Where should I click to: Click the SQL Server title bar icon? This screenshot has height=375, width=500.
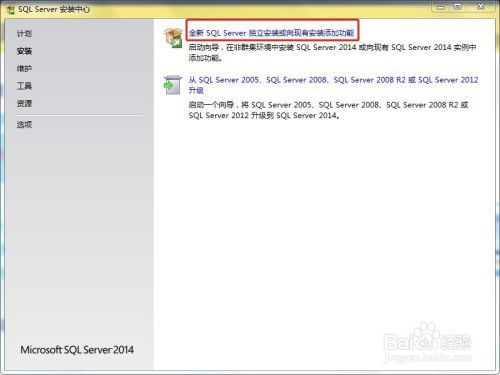pos(11,9)
